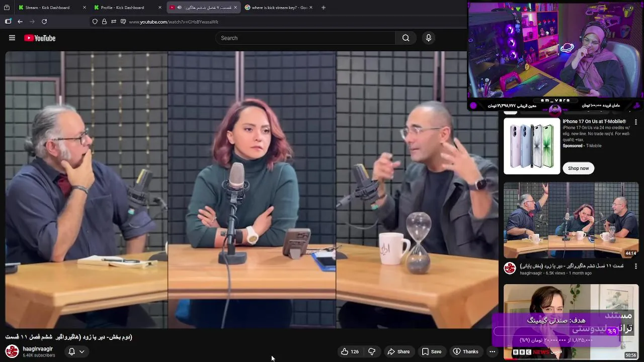Open notification bell dropdown for haagirvaagir
The image size is (644, 362).
coord(76,351)
